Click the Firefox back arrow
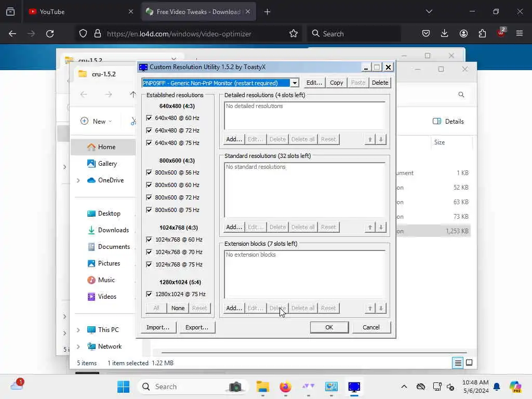Viewport: 532px width, 399px height. pos(12,34)
